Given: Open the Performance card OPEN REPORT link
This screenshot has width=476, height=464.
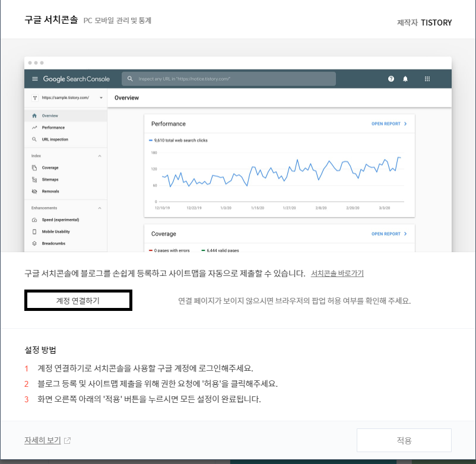Looking at the screenshot, I should (386, 124).
